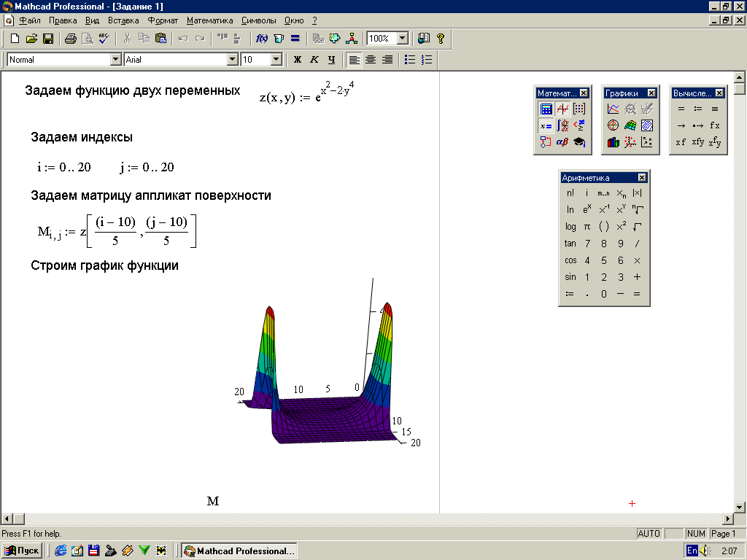The width and height of the screenshot is (747, 560).
Task: Align text left
Action: pos(354,60)
